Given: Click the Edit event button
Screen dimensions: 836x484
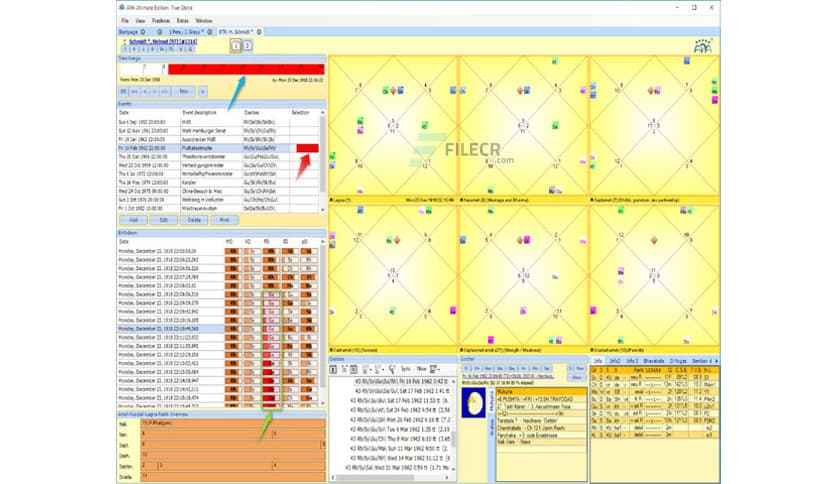Looking at the screenshot, I should 164,220.
